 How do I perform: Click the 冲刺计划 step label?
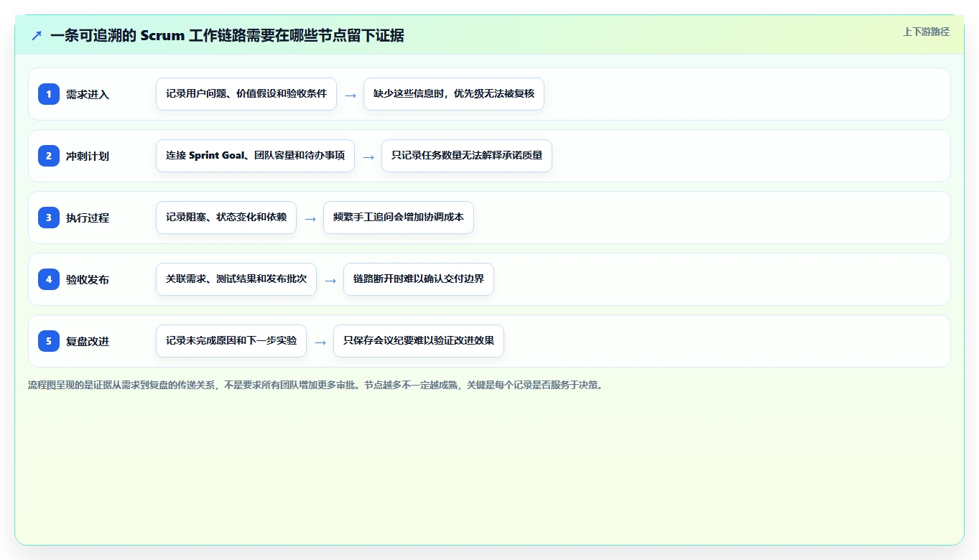click(88, 156)
